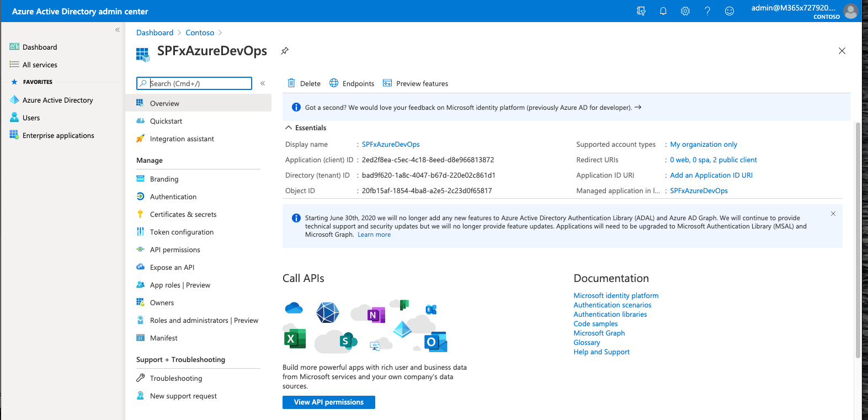Collapse the app registration menu pane
Screen dimensions: 868x420
pyautogui.click(x=263, y=83)
